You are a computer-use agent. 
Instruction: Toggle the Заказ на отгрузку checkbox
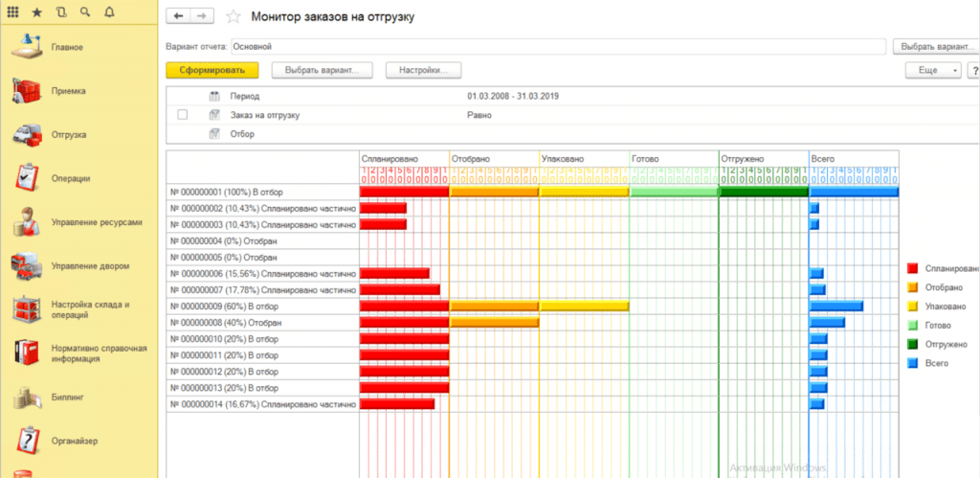click(182, 115)
